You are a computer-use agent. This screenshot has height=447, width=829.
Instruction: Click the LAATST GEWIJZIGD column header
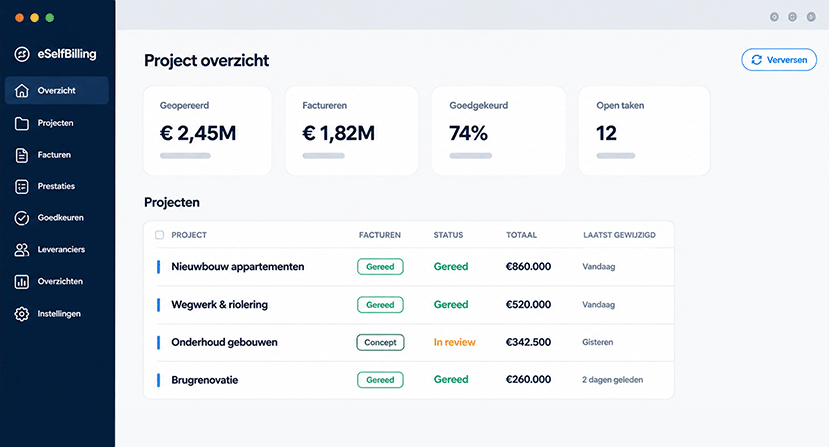[x=619, y=235]
